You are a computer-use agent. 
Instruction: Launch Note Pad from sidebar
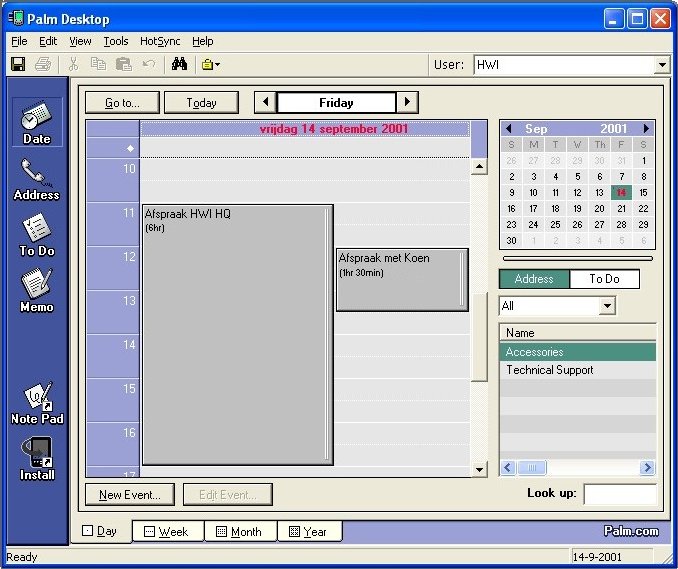tap(37, 402)
